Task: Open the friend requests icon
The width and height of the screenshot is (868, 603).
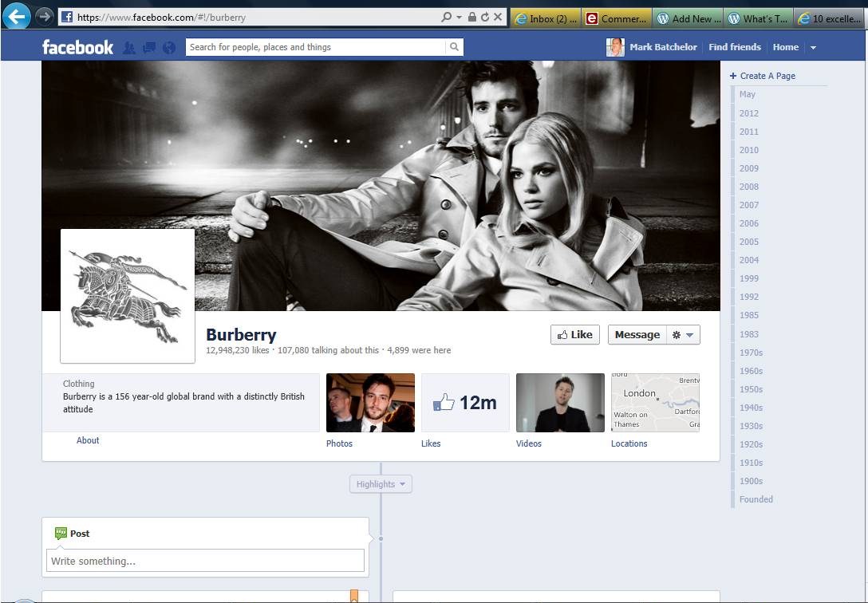Action: coord(129,48)
